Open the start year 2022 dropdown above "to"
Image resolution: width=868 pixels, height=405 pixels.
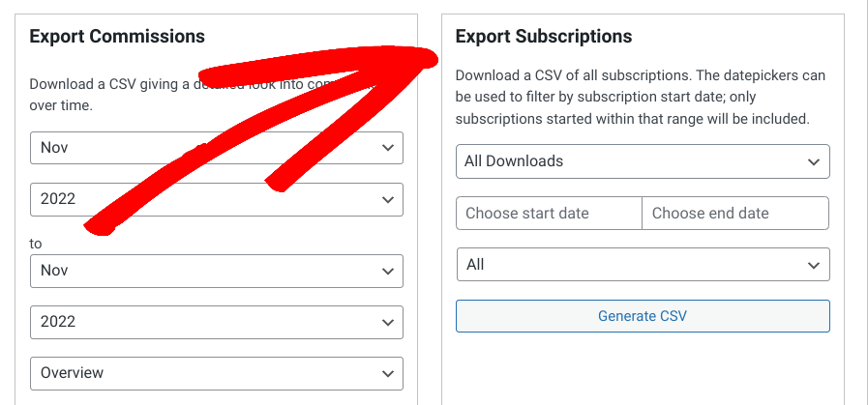click(217, 199)
